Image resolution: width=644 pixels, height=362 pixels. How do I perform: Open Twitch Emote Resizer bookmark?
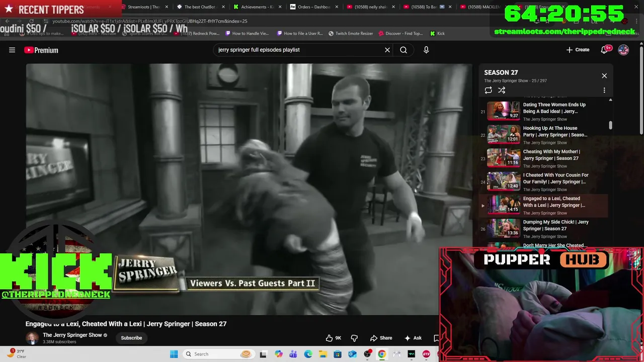pos(351,33)
